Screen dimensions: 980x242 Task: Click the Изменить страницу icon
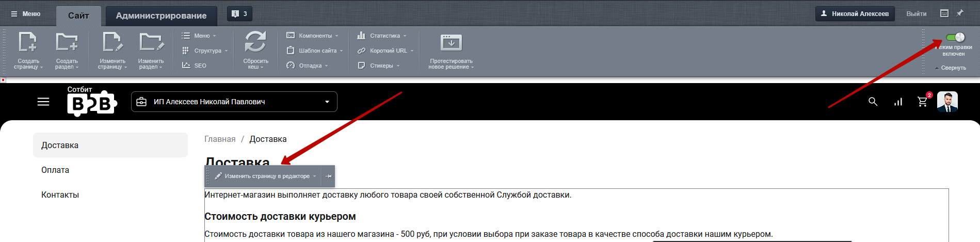tap(112, 42)
